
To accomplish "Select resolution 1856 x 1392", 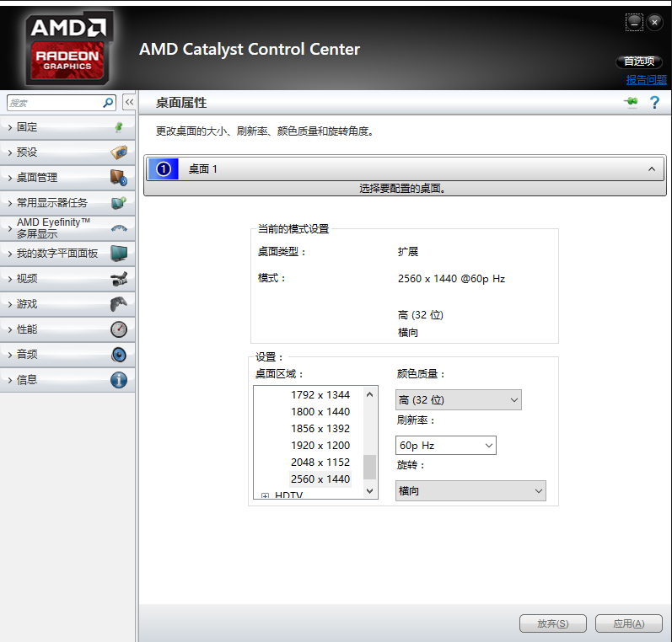I will click(x=320, y=428).
